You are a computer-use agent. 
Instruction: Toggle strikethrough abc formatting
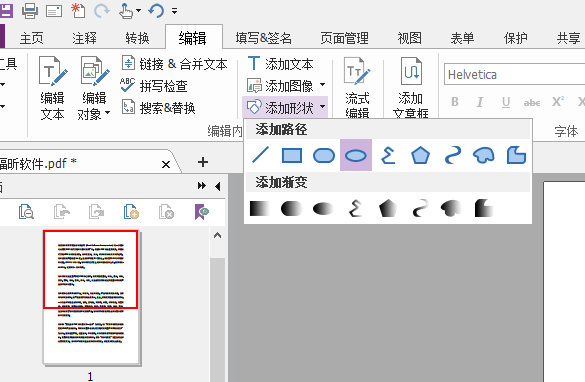coord(532,102)
